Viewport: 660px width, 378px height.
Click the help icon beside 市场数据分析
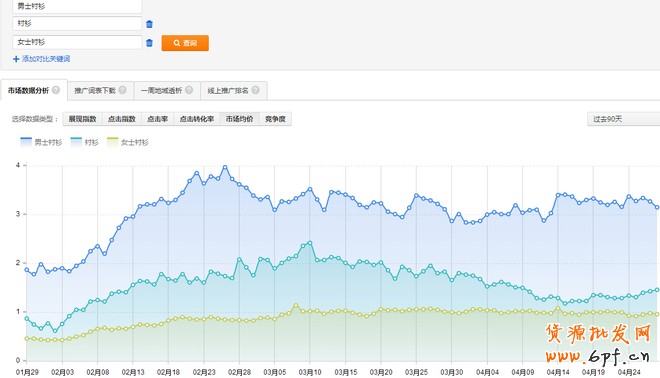(x=56, y=90)
